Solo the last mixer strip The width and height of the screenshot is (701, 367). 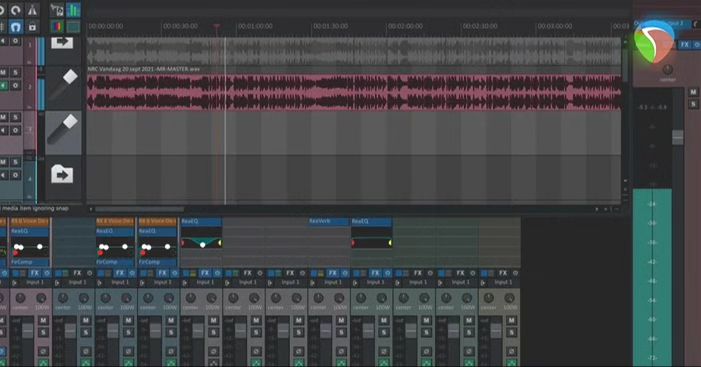pyautogui.click(x=511, y=333)
